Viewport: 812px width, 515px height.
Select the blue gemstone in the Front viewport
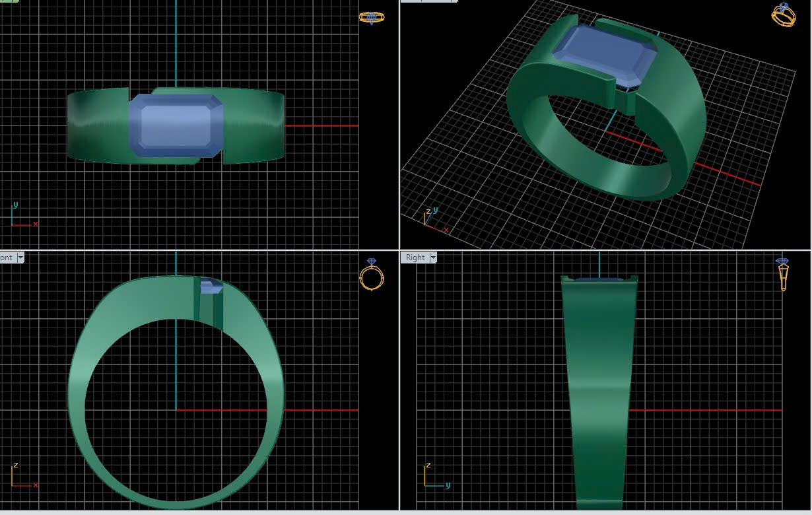[210, 287]
